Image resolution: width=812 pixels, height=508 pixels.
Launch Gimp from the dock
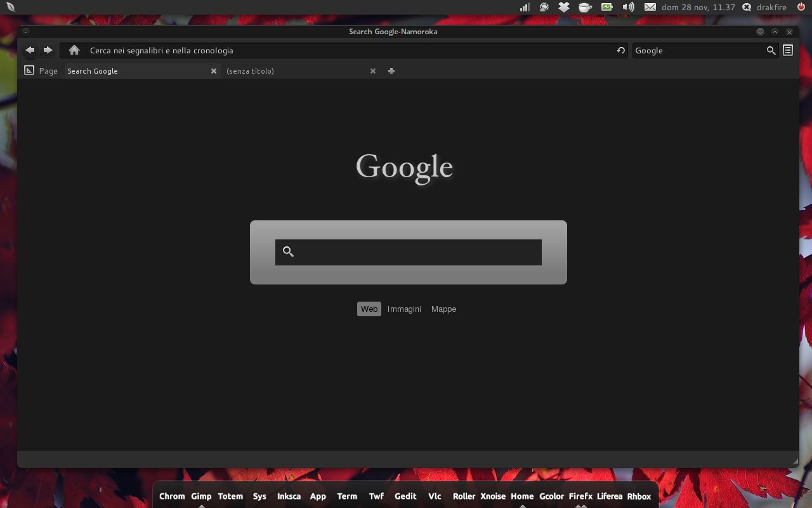pos(201,497)
